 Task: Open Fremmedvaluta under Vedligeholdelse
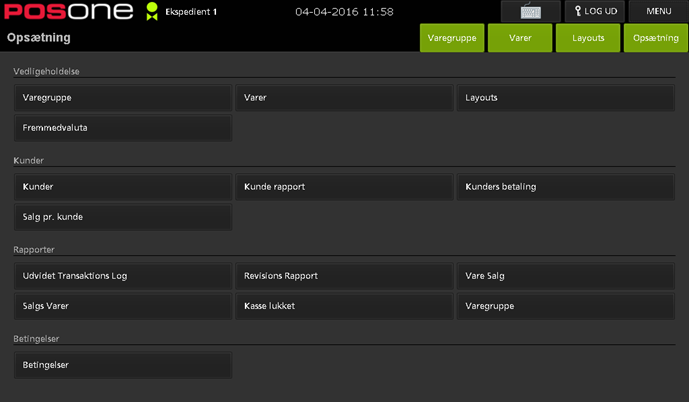point(123,128)
